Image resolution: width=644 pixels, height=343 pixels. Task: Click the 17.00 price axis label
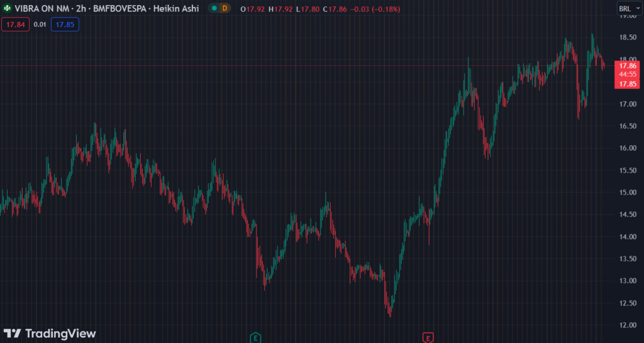(628, 104)
